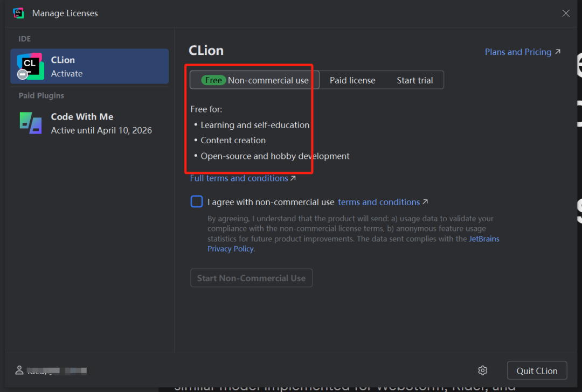Image resolution: width=582 pixels, height=392 pixels.
Task: Open Code With Me plugin license entry
Action: click(89, 123)
